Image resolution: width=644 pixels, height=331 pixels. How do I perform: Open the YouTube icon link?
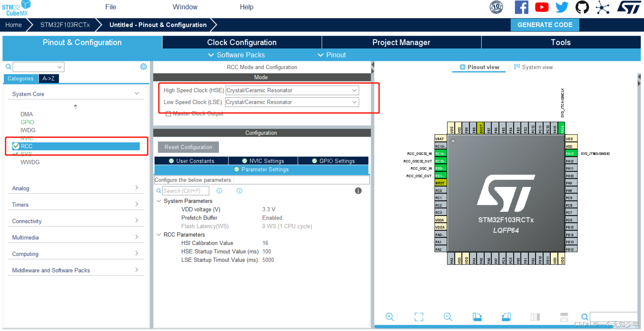click(x=542, y=7)
